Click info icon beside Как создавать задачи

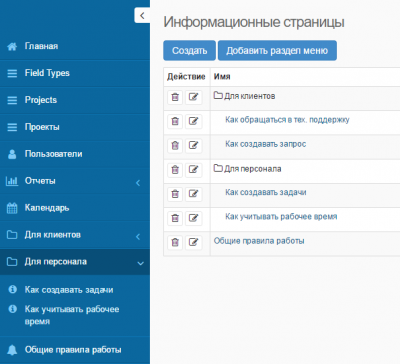(13, 289)
